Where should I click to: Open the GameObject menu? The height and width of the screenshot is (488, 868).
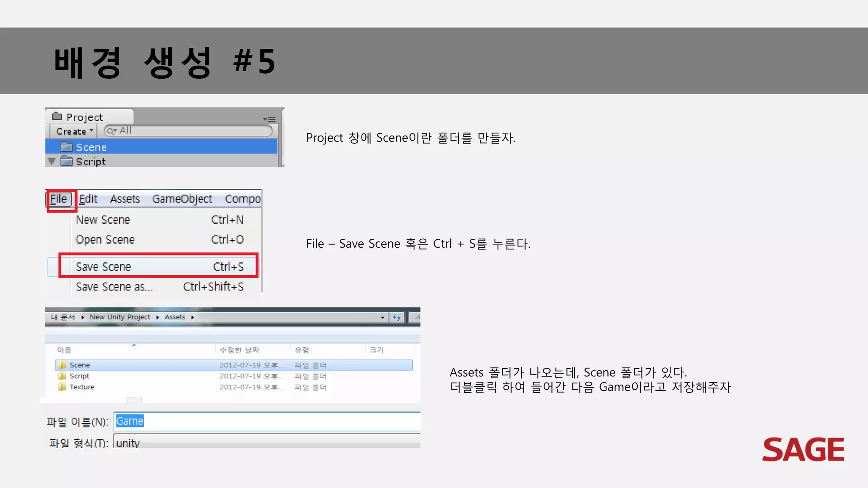point(182,199)
